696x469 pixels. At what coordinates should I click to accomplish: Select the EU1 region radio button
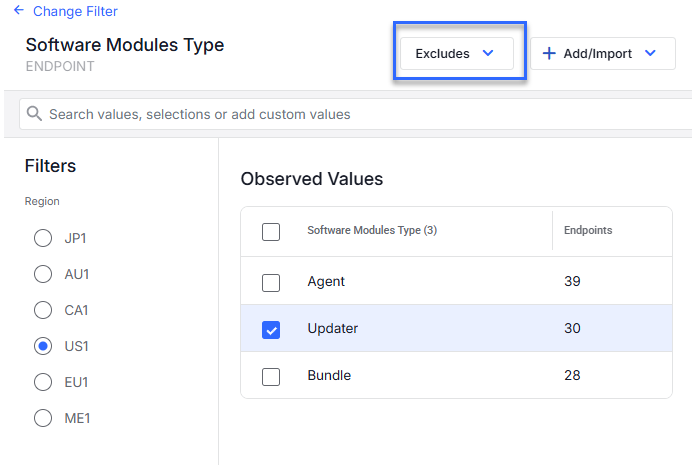[43, 382]
